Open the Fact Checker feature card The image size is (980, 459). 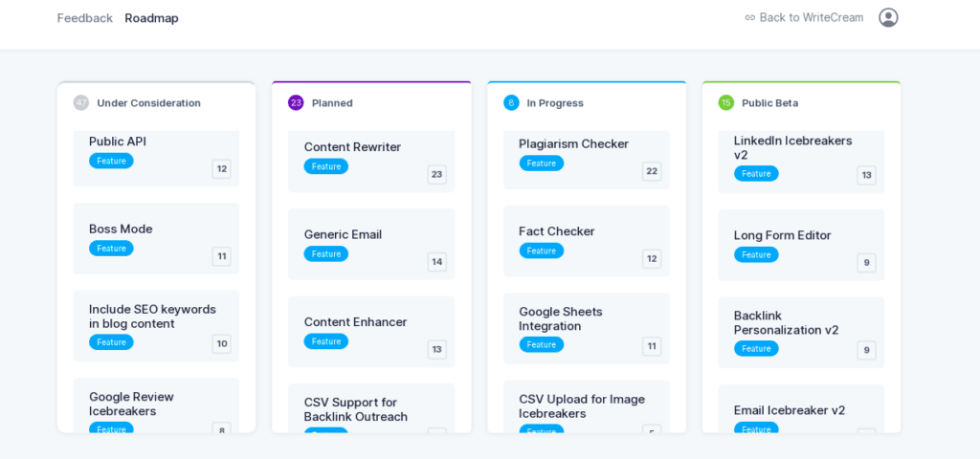[x=587, y=241]
